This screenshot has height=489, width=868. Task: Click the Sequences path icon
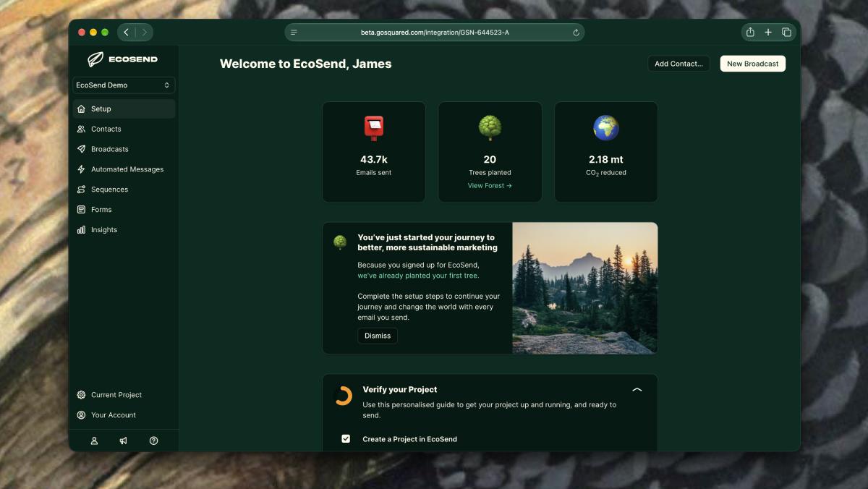tap(81, 190)
